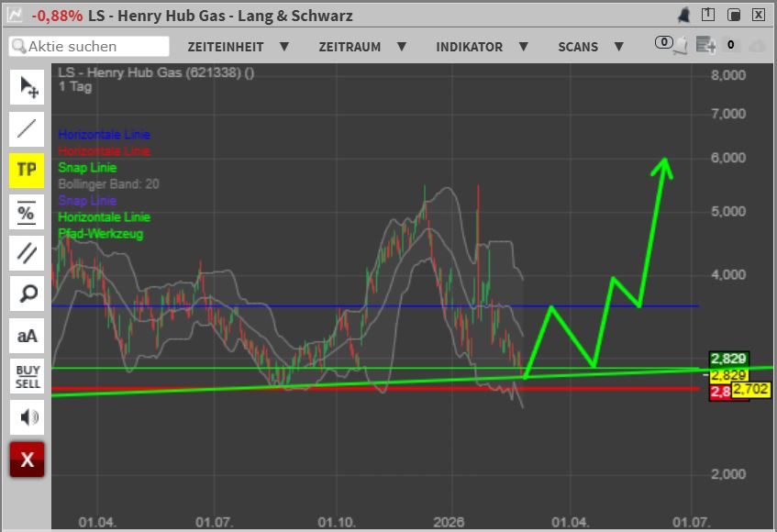The height and width of the screenshot is (532, 777).
Task: Select the purple Snap Linie legend entry
Action: tap(87, 201)
